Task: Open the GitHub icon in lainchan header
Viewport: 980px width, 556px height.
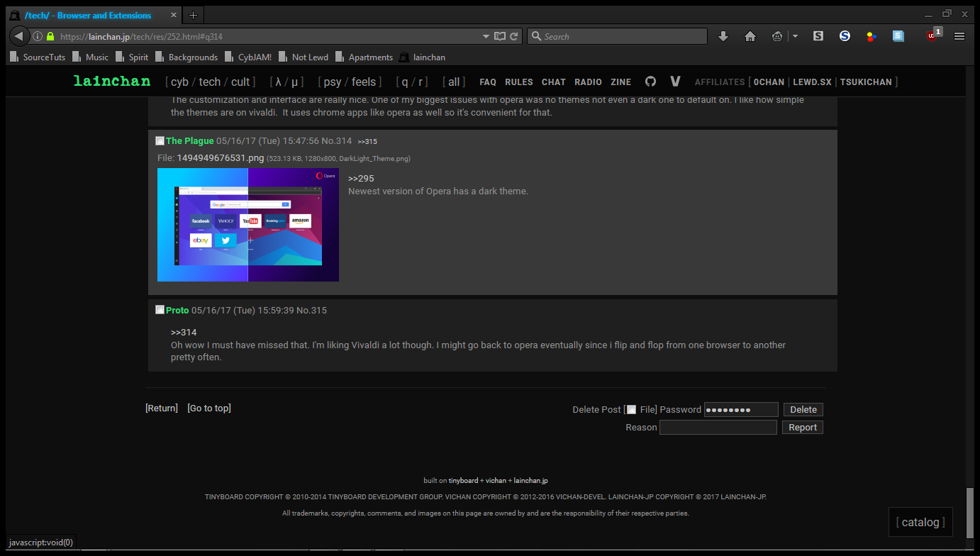Action: [x=650, y=82]
